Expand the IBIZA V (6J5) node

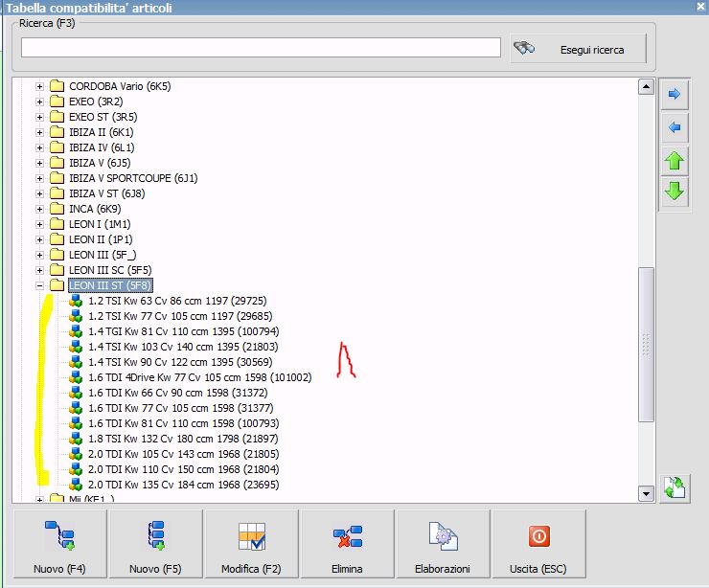pos(40,163)
